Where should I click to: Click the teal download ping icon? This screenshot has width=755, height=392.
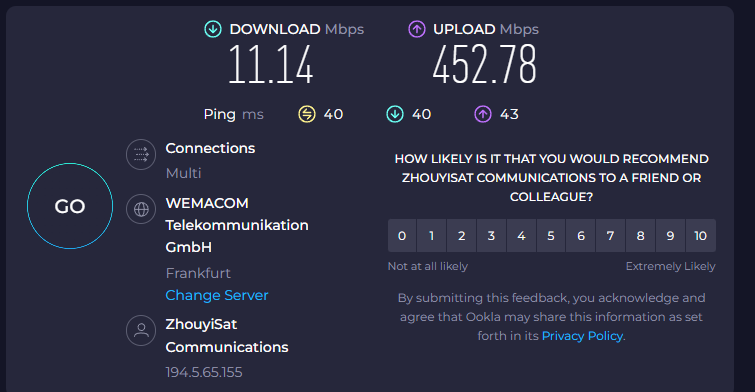pyautogui.click(x=395, y=114)
